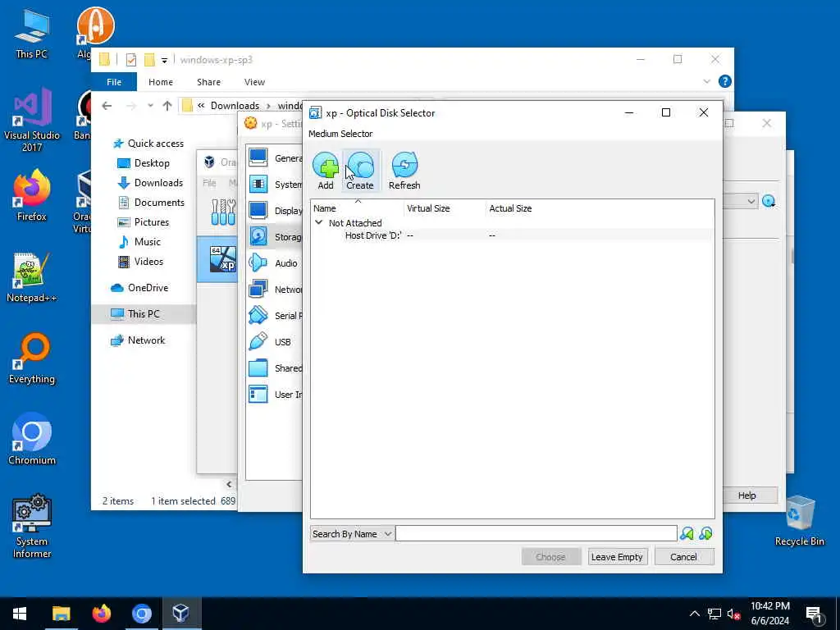Refresh the medium list
Viewport: 840px width, 630px height.
pyautogui.click(x=404, y=171)
